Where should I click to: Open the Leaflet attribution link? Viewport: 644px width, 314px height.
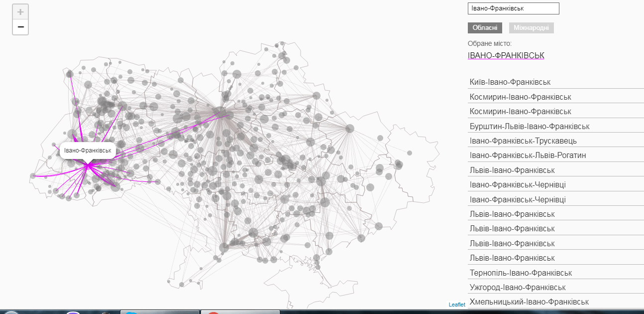(x=456, y=305)
